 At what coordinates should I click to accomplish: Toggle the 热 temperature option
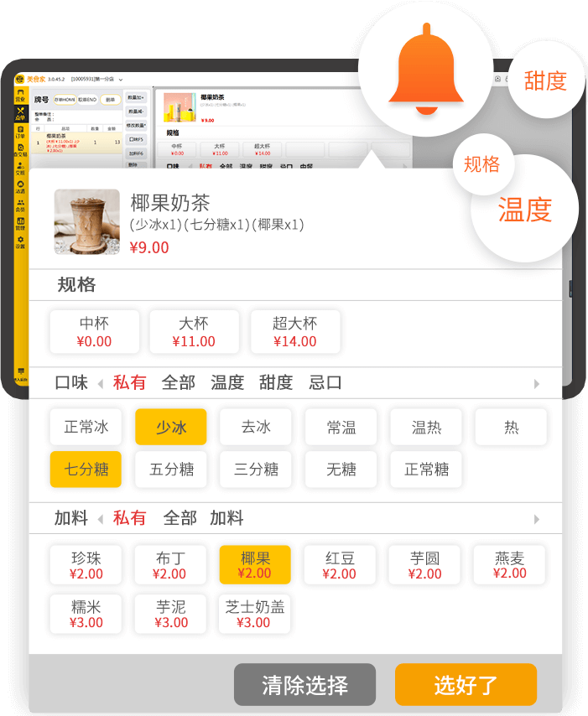[511, 427]
